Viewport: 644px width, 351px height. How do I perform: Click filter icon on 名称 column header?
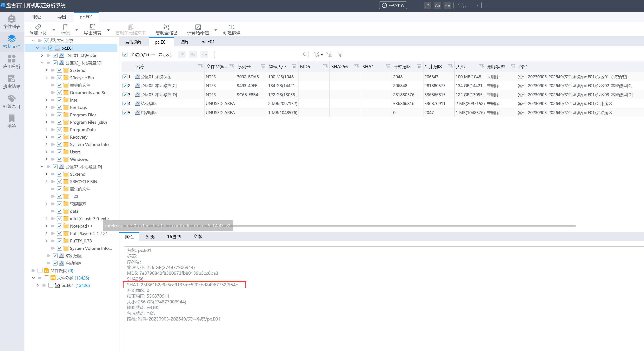[200, 66]
